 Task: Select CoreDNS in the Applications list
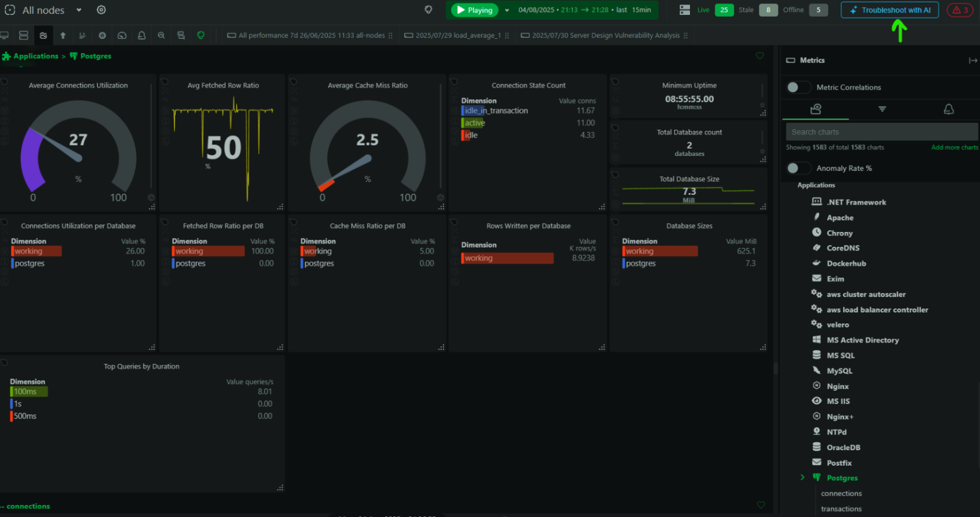842,248
